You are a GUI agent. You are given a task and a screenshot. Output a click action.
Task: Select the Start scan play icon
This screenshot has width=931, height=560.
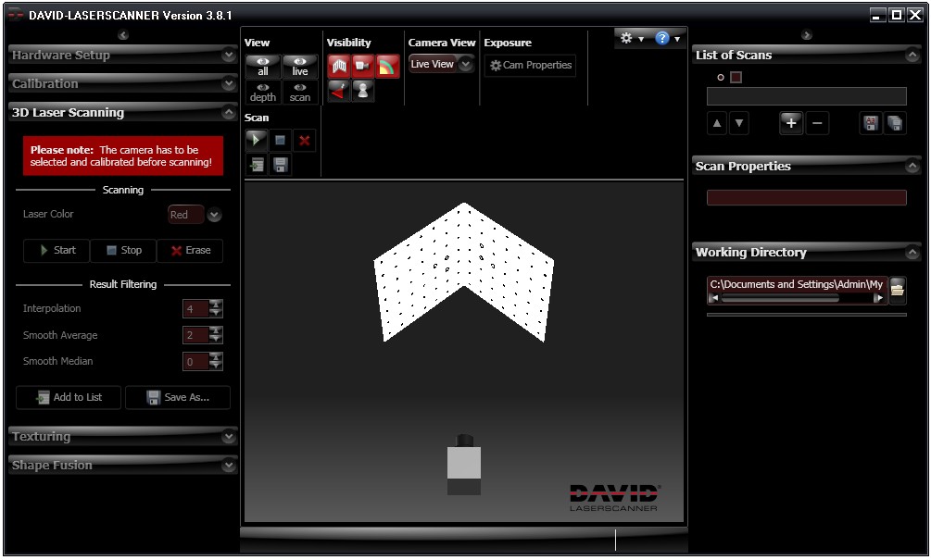(257, 139)
